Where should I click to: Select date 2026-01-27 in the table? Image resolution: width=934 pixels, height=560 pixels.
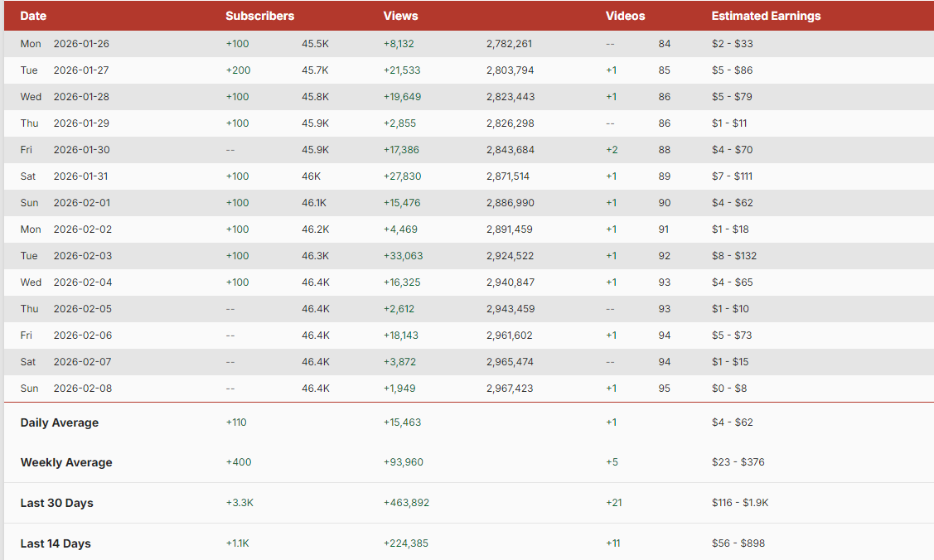click(x=81, y=70)
